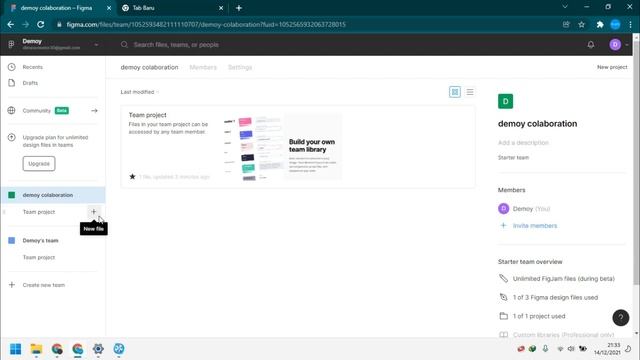Screen dimensions: 640x360
Task: Click the browser address bar
Action: [x=306, y=24]
